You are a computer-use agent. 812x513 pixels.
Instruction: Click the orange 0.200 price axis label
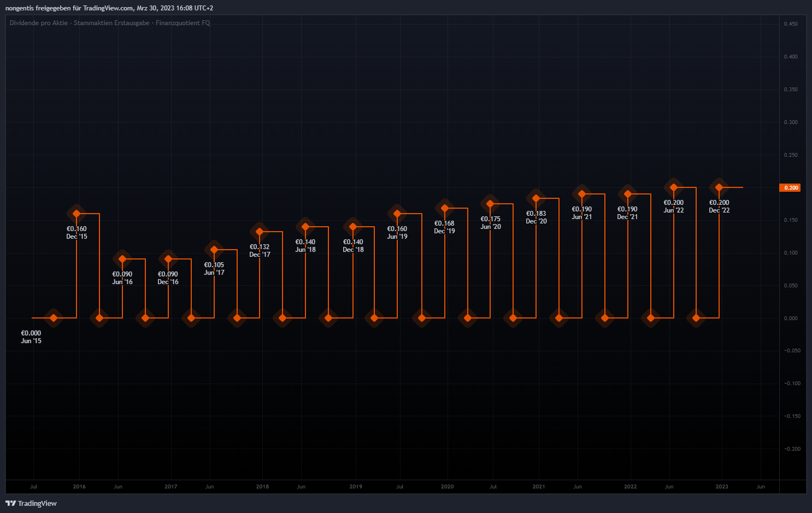pos(791,187)
